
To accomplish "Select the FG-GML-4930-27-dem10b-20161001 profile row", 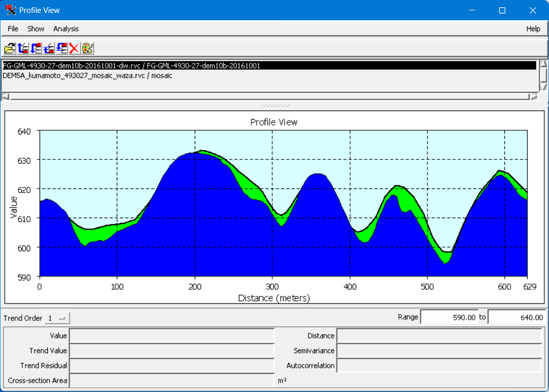I will click(x=269, y=65).
